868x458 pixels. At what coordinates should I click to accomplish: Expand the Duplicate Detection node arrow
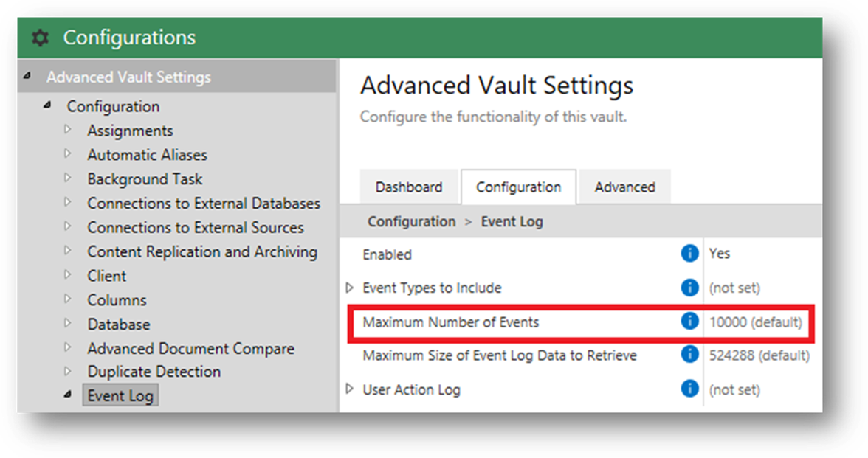[68, 371]
